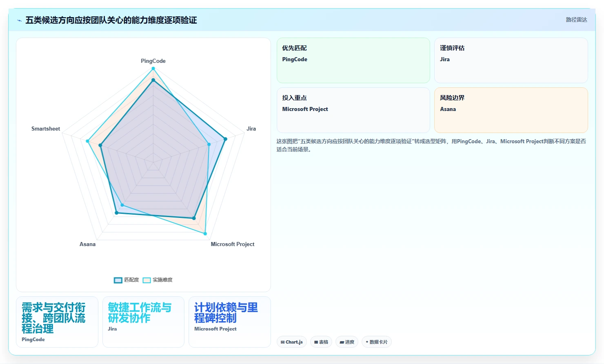The width and height of the screenshot is (604, 364).
Task: Open the 投入重点 Microsoft Project card
Action: (x=353, y=110)
